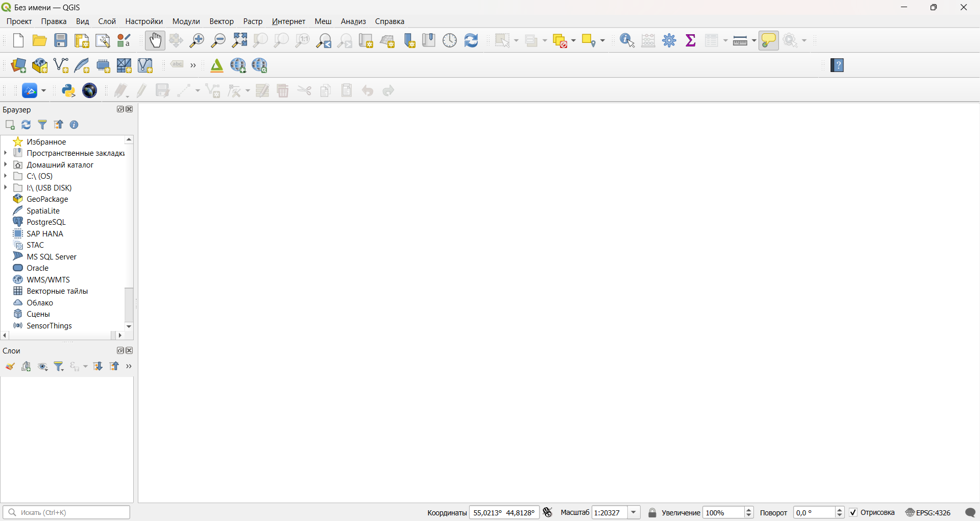Click the Zoom Out magnifier tool
This screenshot has height=521, width=980.
click(218, 40)
